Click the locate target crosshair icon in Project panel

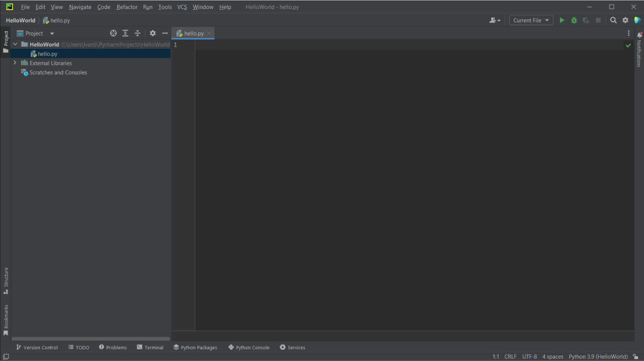pyautogui.click(x=113, y=33)
